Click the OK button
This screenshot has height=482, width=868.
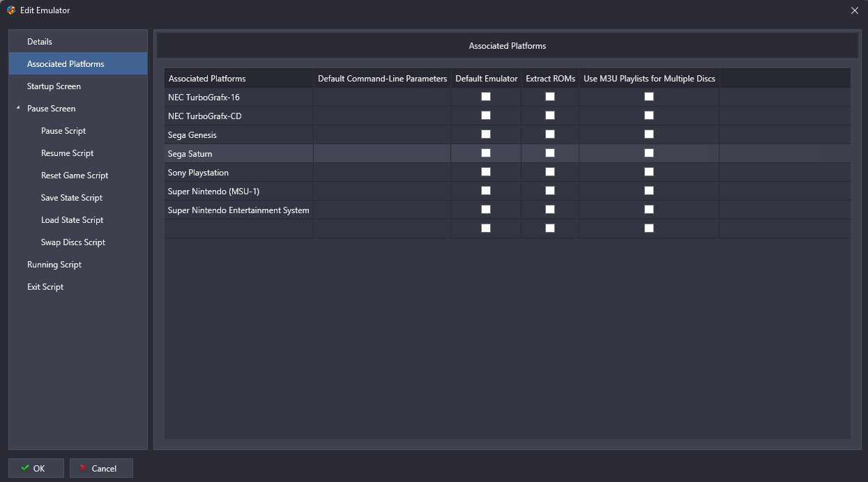click(x=36, y=468)
